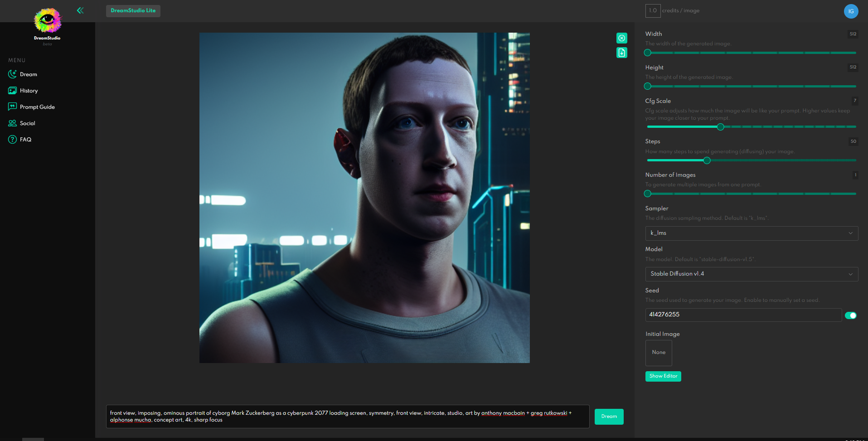Disable the manual Seed toggle
Viewport: 868px width, 441px height.
[x=851, y=315]
